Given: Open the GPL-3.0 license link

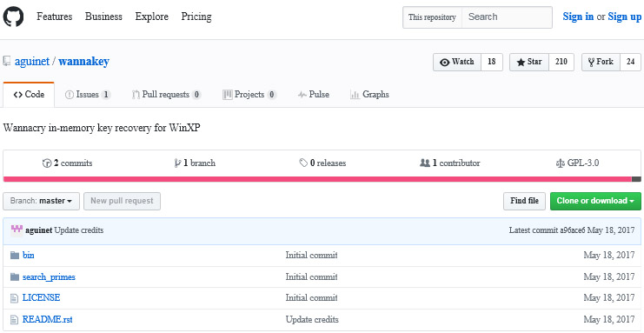Looking at the screenshot, I should (x=577, y=163).
